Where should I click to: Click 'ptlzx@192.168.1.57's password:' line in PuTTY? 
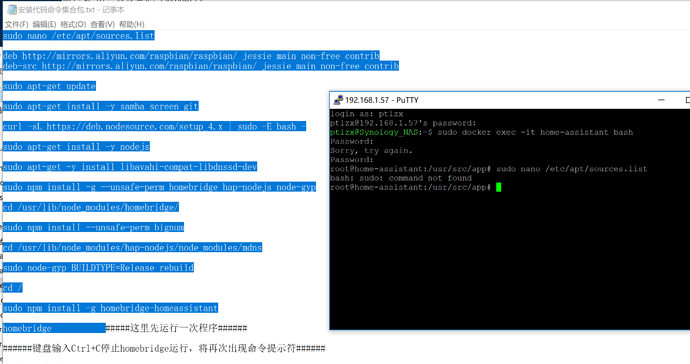403,123
